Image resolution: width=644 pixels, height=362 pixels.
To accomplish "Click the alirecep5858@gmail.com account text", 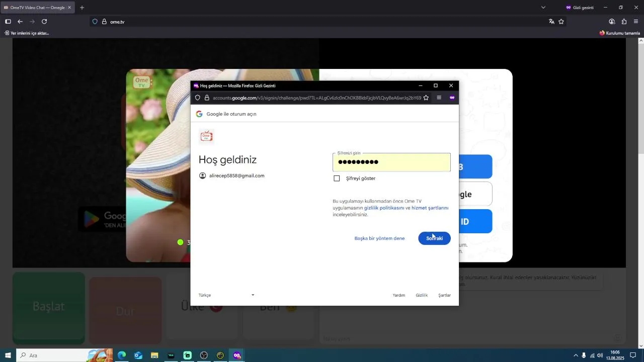I will coord(236,176).
